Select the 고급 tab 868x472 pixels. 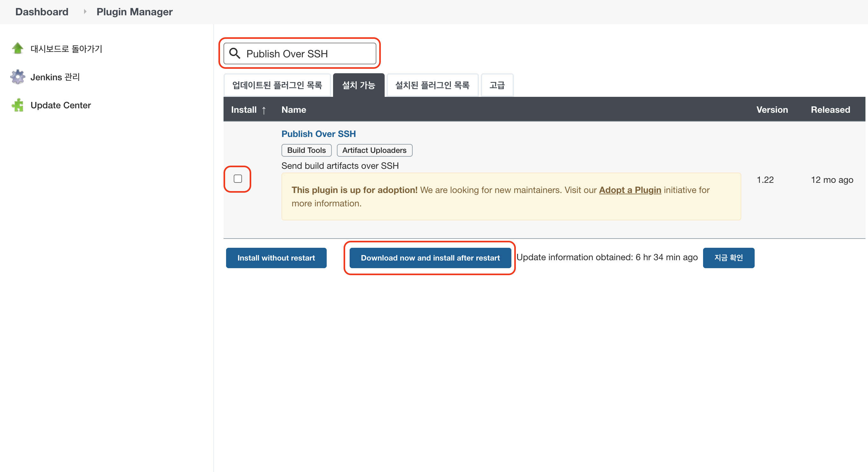click(x=497, y=85)
